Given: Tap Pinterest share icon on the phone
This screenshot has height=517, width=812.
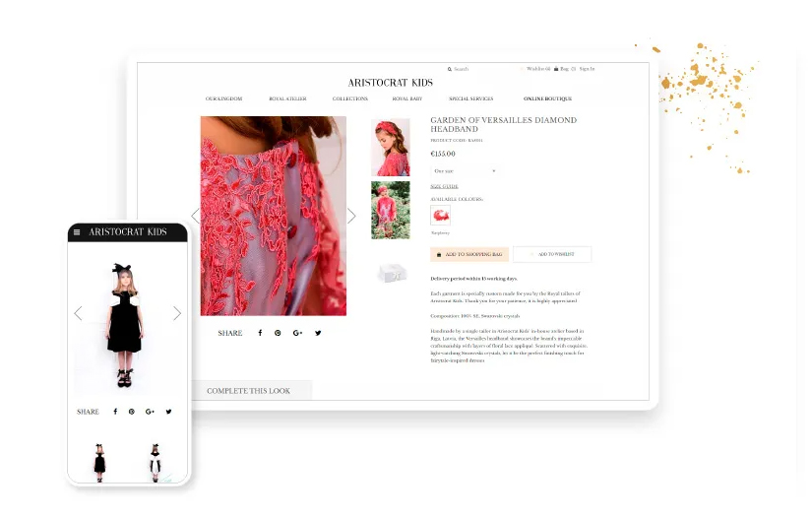Looking at the screenshot, I should pos(132,412).
